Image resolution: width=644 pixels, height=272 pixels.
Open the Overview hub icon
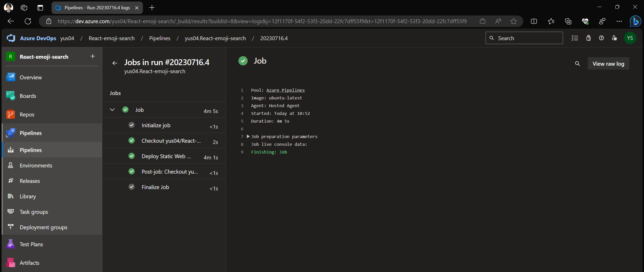[x=11, y=77]
